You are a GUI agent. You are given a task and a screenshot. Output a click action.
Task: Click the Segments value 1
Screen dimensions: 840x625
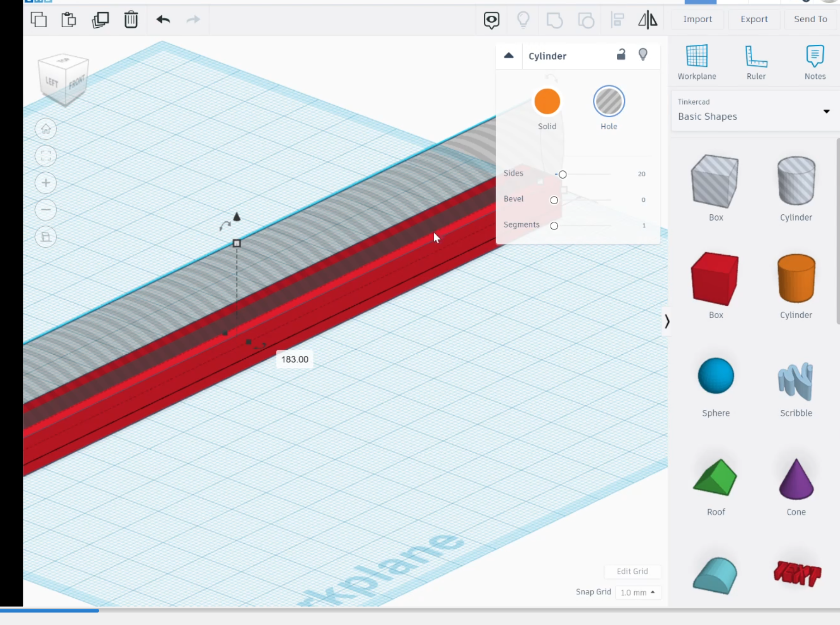point(644,226)
